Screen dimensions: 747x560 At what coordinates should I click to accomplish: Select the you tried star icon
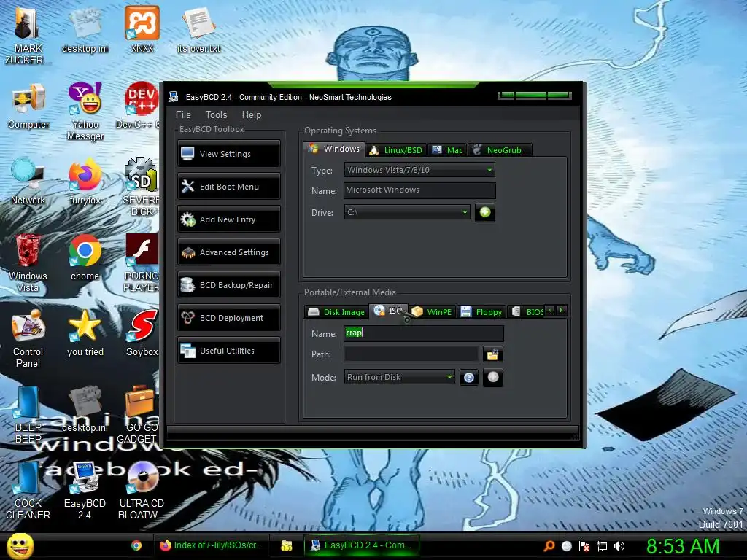tap(85, 333)
